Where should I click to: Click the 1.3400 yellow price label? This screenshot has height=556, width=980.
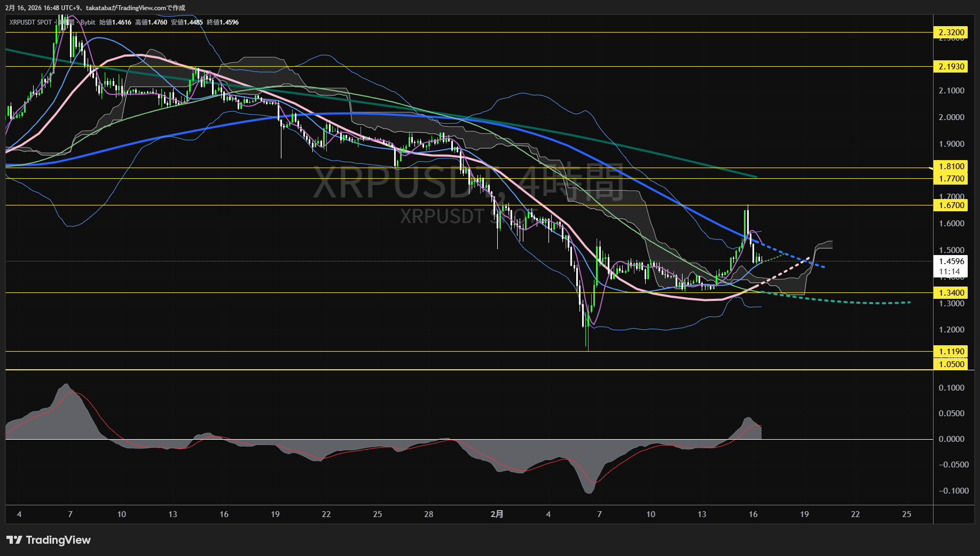(x=951, y=293)
